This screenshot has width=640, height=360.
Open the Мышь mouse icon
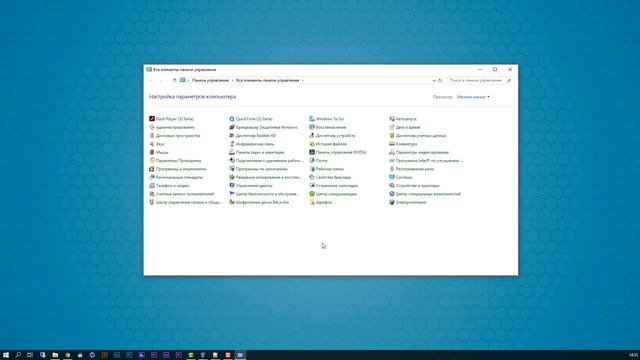152,152
